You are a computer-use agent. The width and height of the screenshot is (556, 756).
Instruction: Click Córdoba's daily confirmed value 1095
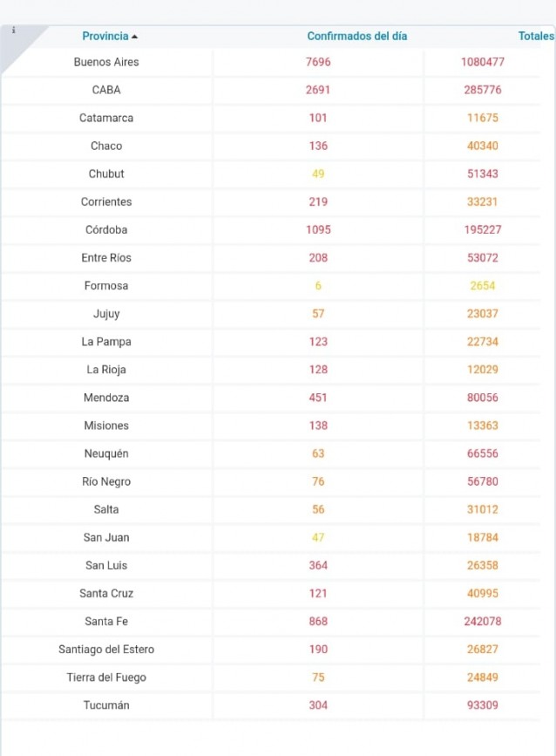pos(318,229)
